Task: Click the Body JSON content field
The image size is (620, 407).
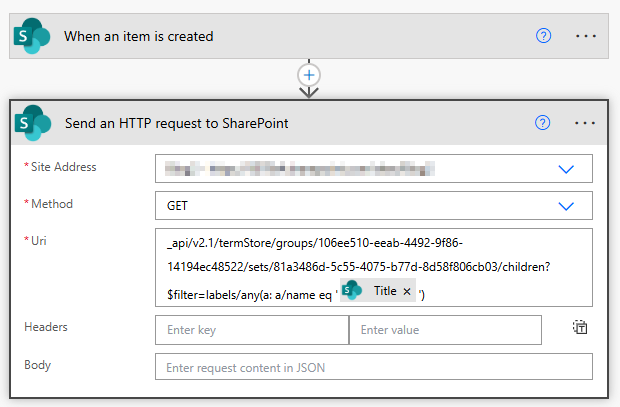Action: point(373,367)
